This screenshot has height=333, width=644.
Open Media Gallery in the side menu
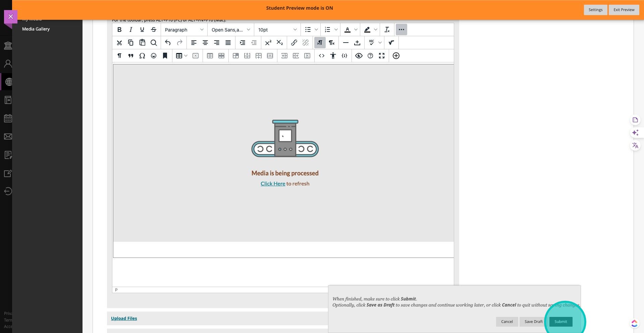[36, 29]
